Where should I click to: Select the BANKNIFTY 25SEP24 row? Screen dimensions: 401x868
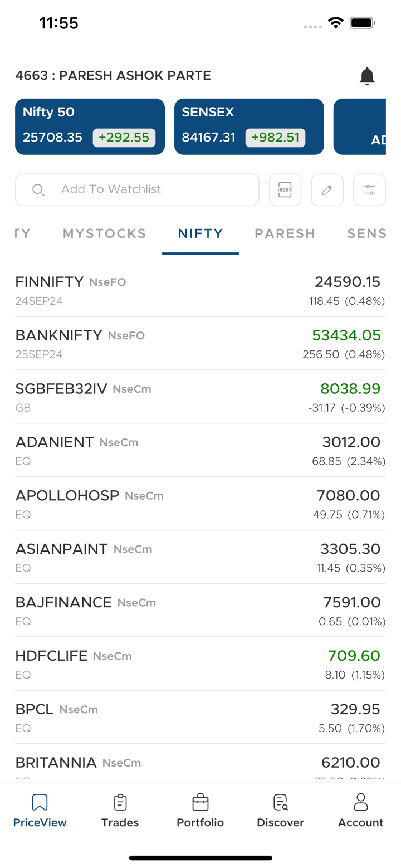pos(200,343)
